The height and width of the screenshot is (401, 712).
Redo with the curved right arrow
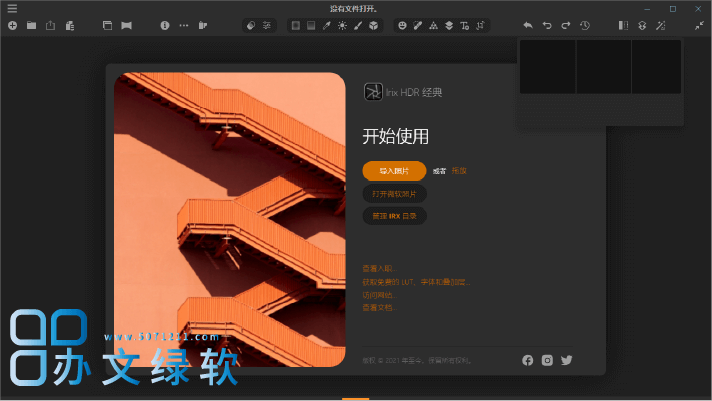pyautogui.click(x=566, y=25)
